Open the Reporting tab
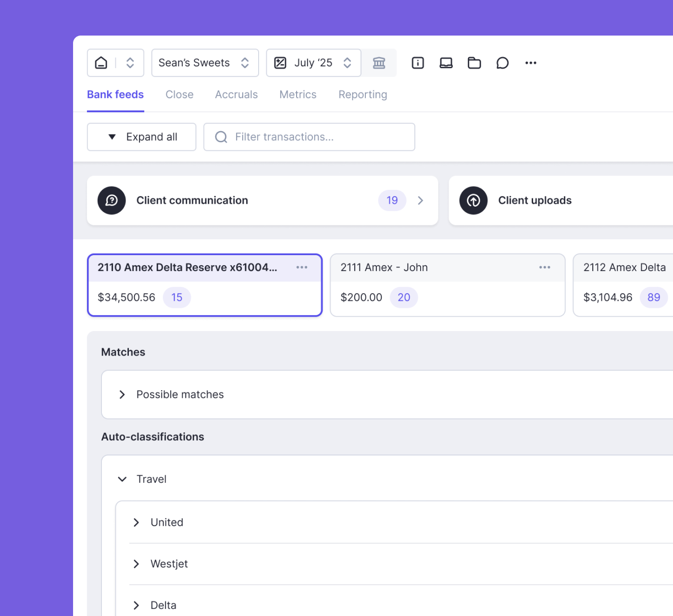673x616 pixels. [363, 95]
